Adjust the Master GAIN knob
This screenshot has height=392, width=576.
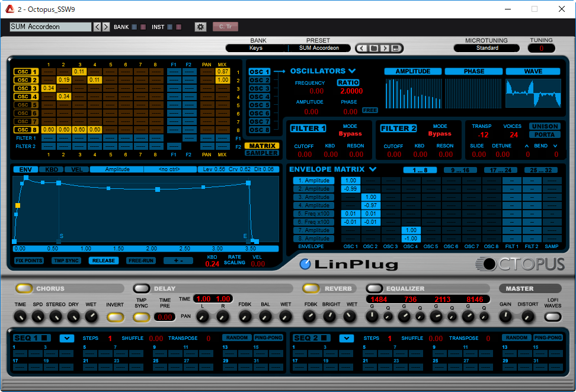tap(505, 316)
